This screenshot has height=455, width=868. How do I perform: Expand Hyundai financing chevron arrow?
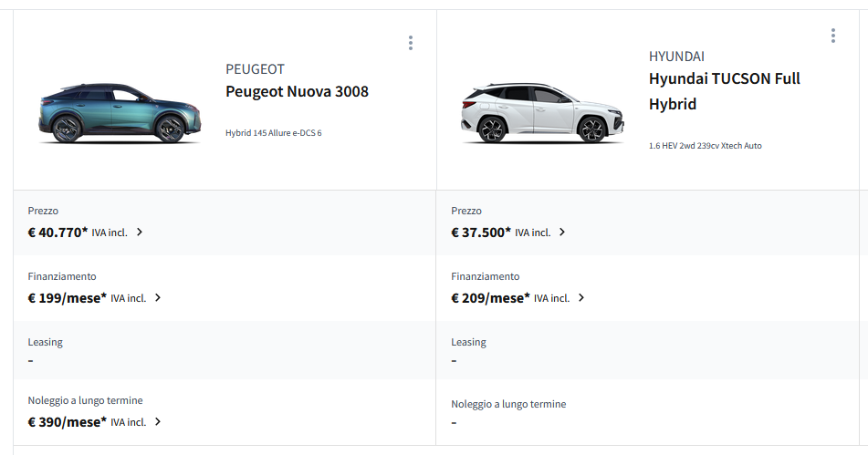pyautogui.click(x=581, y=298)
